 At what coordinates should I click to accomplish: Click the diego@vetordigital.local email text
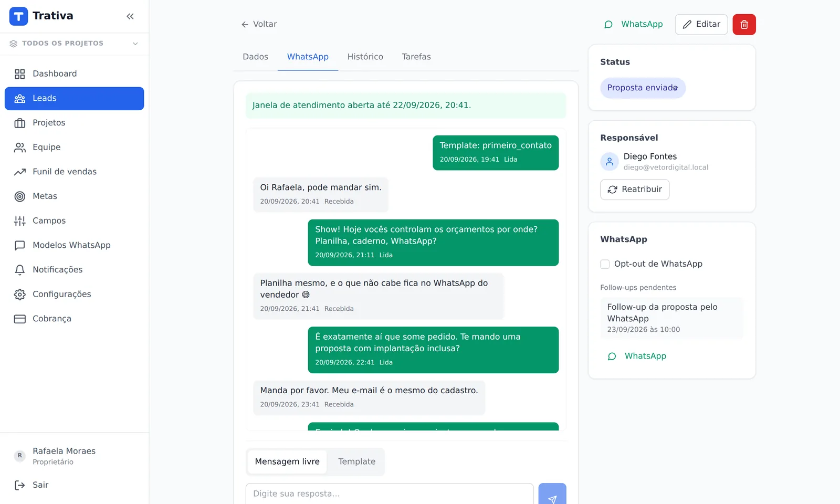(666, 167)
